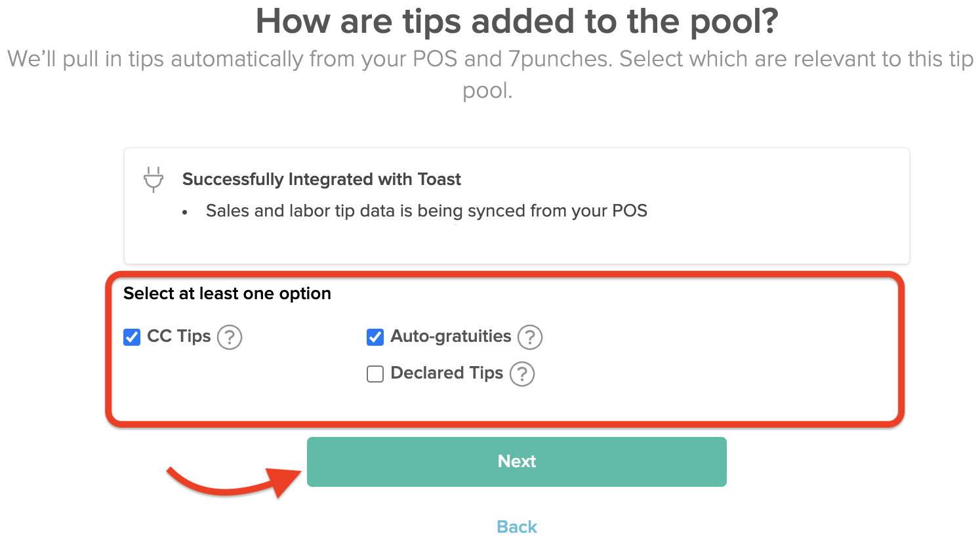Click the question mark tooltip for CC Tips
This screenshot has width=980, height=538.
[x=230, y=337]
